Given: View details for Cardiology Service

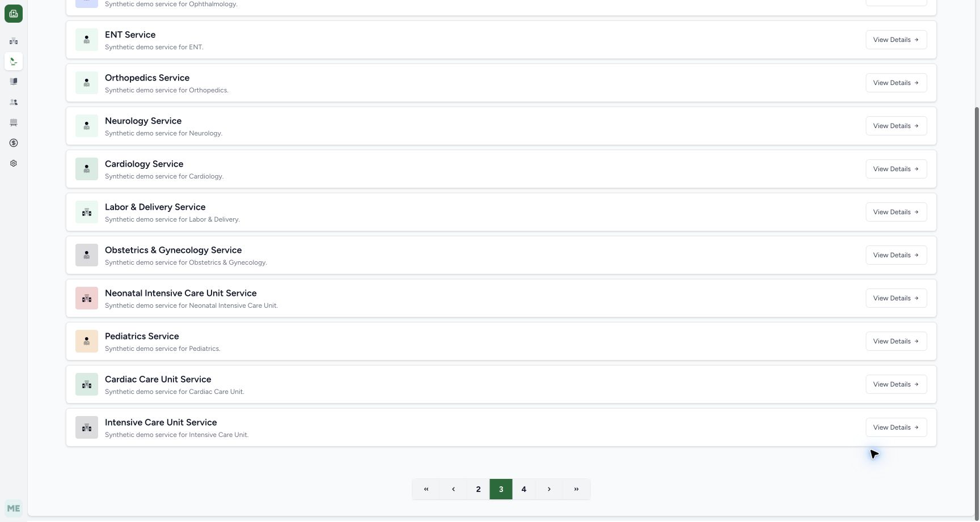Looking at the screenshot, I should point(896,169).
